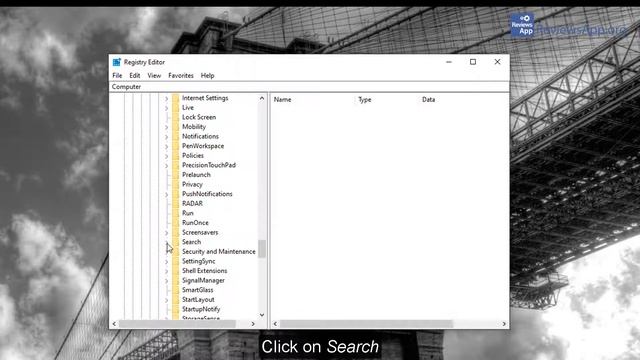Expand the SignalManager key
640x360 pixels.
[166, 281]
